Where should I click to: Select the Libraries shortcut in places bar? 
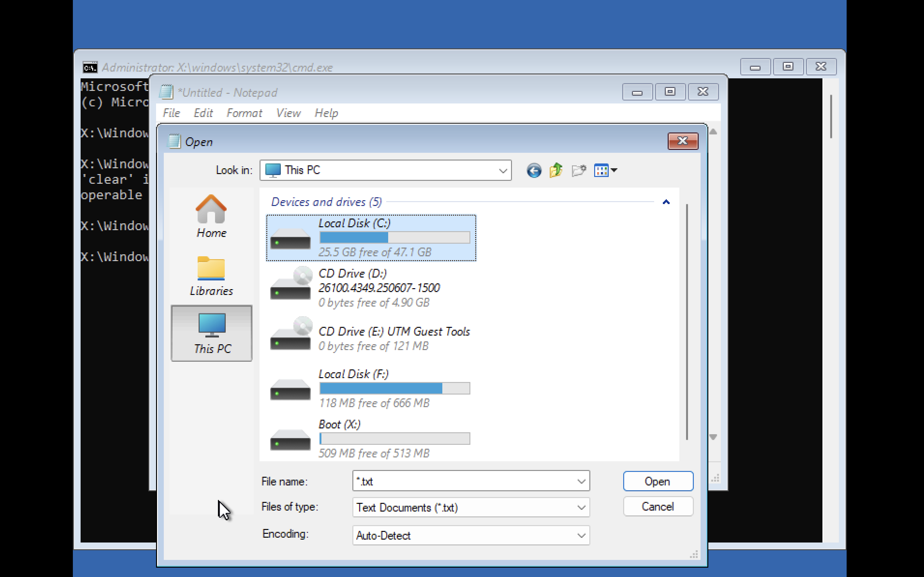[211, 276]
